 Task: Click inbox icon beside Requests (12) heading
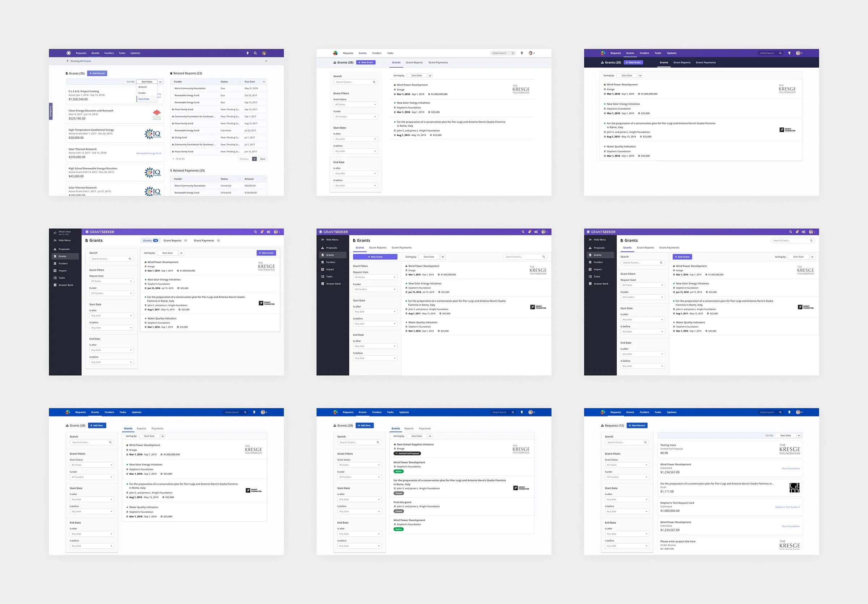coord(603,426)
